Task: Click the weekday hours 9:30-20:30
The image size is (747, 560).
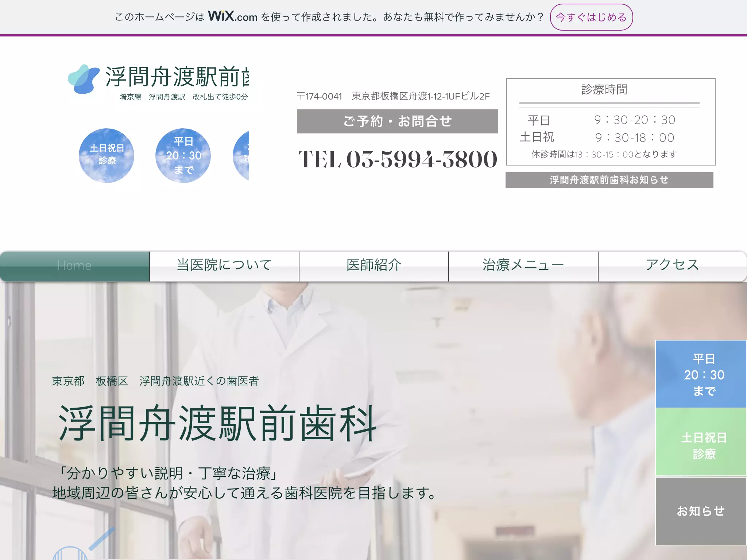Action: [x=635, y=120]
